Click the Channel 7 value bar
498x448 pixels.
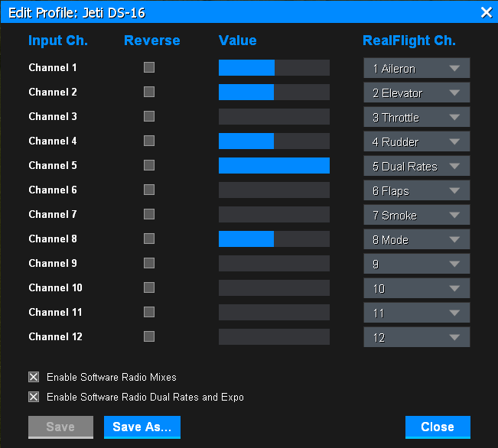[274, 214]
